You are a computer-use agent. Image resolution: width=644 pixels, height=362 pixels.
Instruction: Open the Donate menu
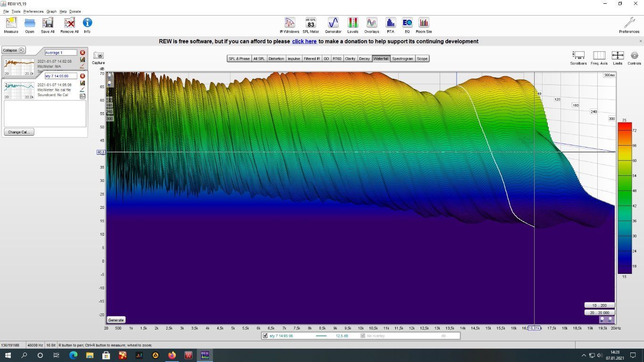pos(75,11)
